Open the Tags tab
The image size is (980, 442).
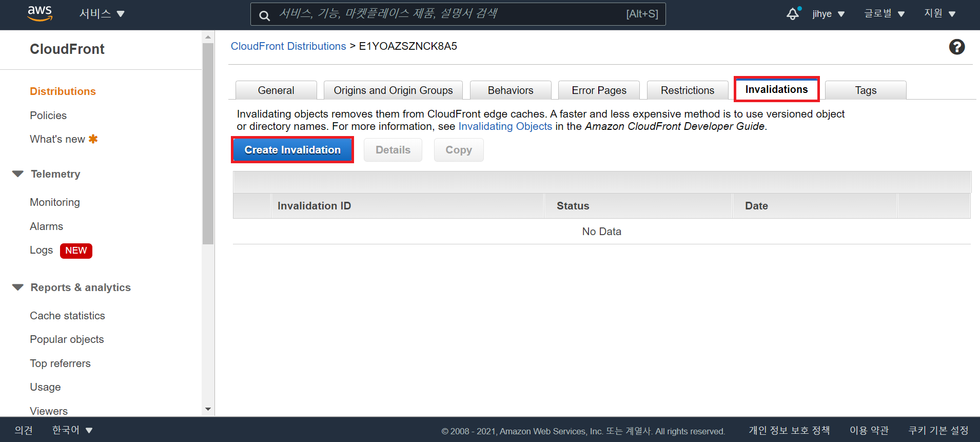(866, 90)
